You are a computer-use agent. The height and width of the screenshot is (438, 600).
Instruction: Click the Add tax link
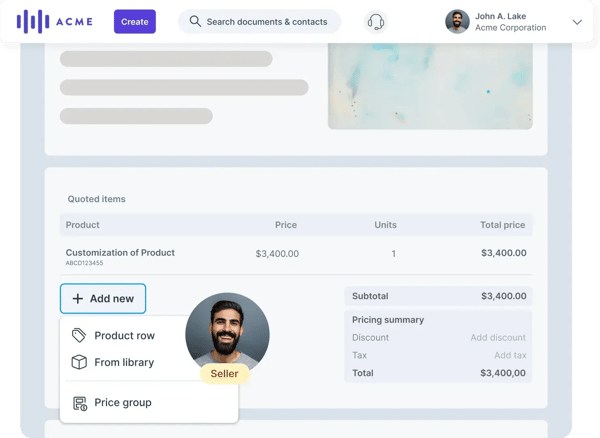[509, 355]
